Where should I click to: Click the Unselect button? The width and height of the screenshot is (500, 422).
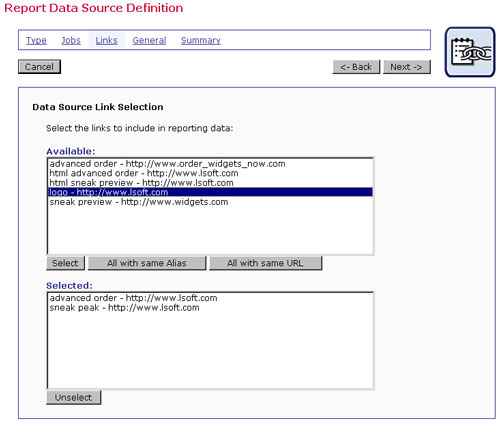(73, 397)
